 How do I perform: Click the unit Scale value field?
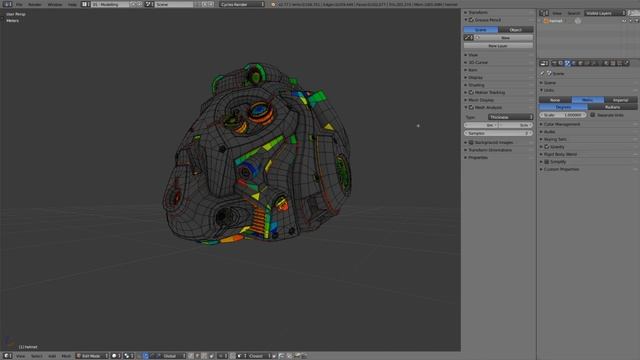(x=562, y=115)
